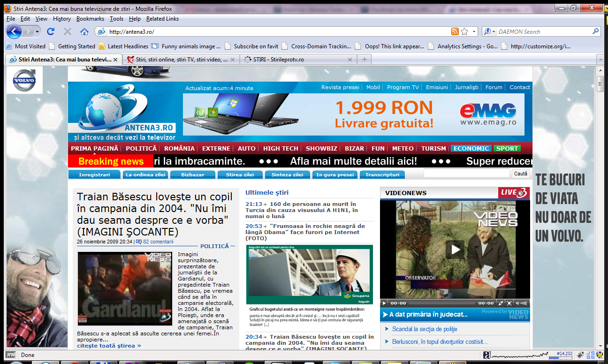Click the site search input field
The height and width of the screenshot is (364, 608).
pyautogui.click(x=467, y=173)
